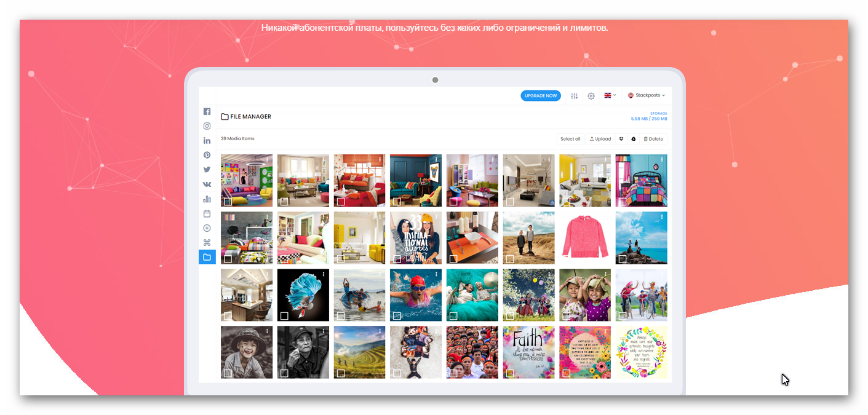The width and height of the screenshot is (868, 415).
Task: Select the people lying in circle thumbnail
Action: point(416,352)
